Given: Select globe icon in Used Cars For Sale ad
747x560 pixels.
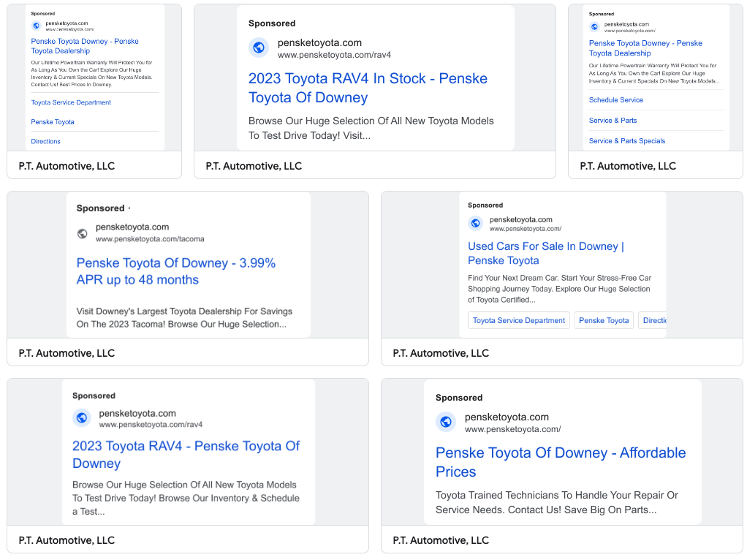Looking at the screenshot, I should click(x=475, y=224).
